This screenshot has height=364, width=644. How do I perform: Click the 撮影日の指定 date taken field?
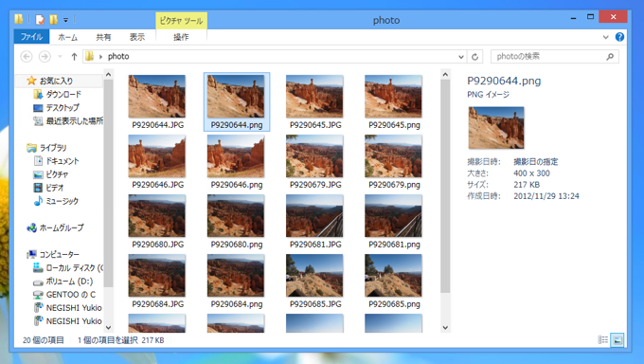(x=536, y=162)
